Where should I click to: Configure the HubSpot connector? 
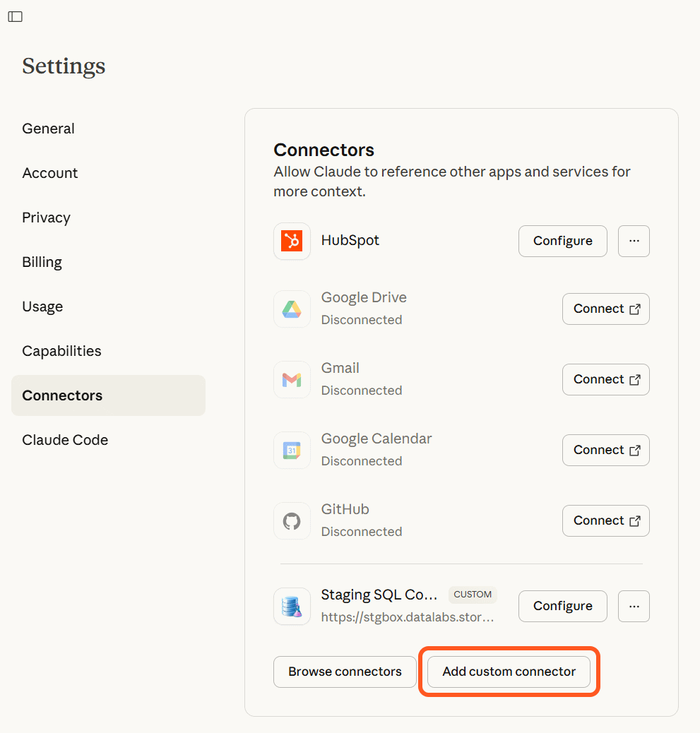pyautogui.click(x=562, y=241)
